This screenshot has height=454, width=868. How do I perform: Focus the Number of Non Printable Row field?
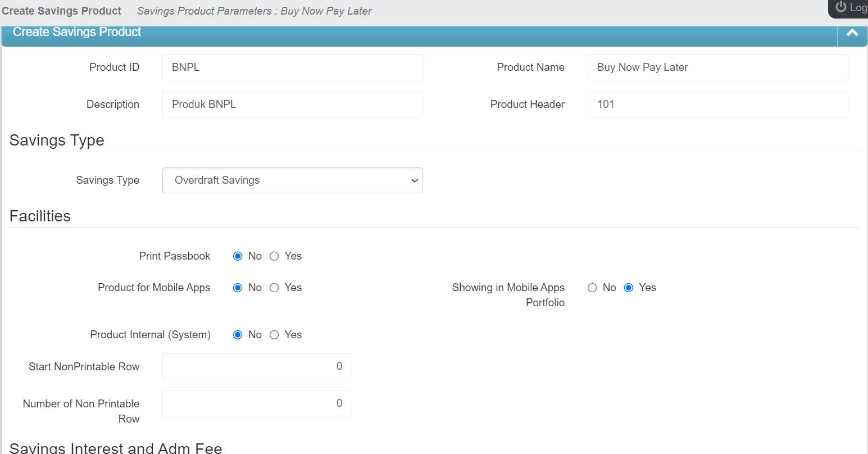tap(257, 403)
